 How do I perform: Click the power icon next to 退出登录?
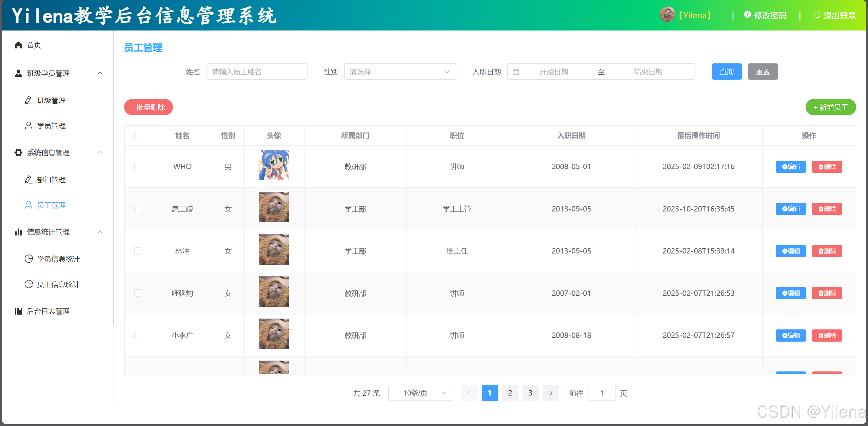(x=817, y=15)
